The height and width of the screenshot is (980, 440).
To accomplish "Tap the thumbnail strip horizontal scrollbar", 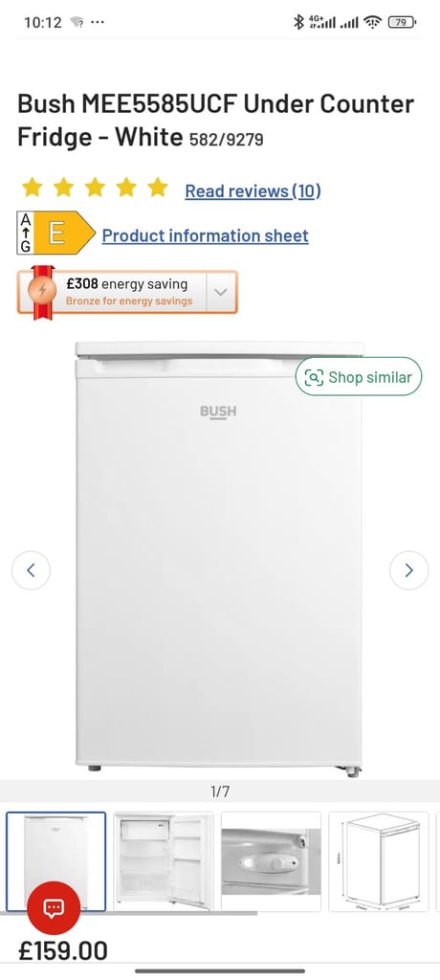I will 129,914.
